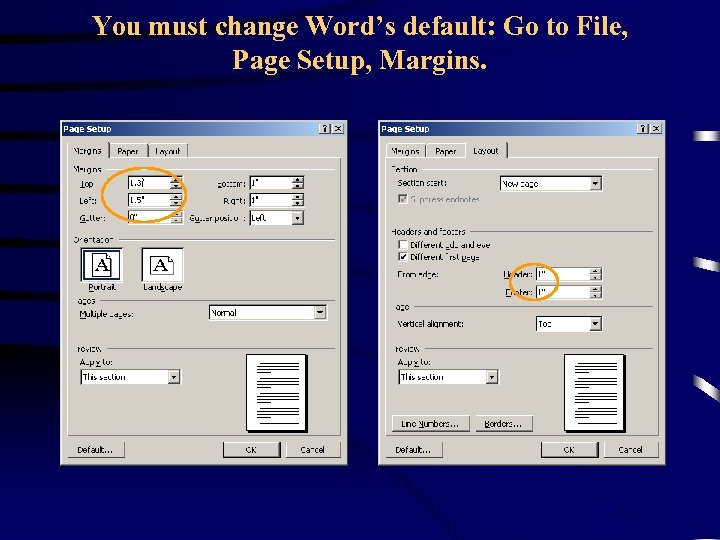720x540 pixels.
Task: Uncheck Different first page checkbox
Action: (x=403, y=257)
